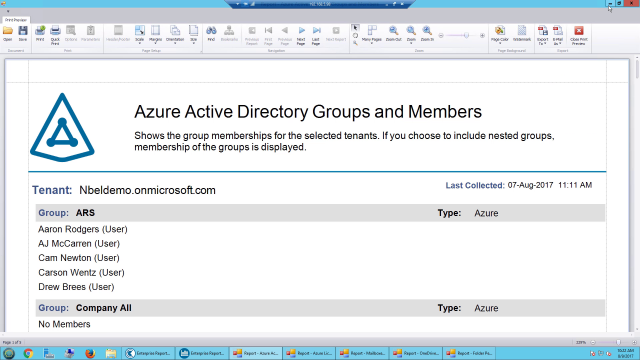Viewport: 640px width, 360px height.
Task: Click the report title heading
Action: (x=308, y=111)
